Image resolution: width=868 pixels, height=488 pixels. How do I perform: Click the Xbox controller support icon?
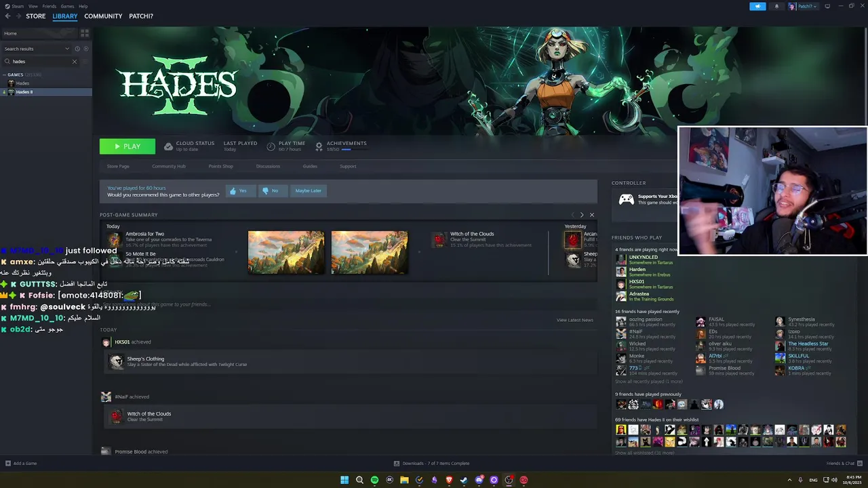[x=626, y=199]
